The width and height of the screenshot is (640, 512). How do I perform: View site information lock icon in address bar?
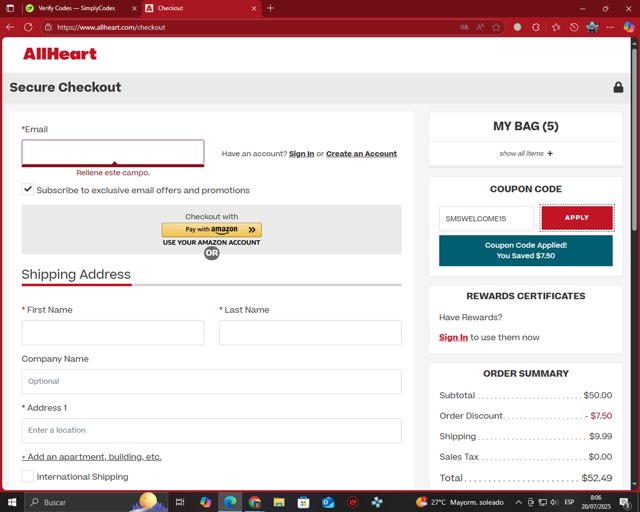pyautogui.click(x=48, y=27)
